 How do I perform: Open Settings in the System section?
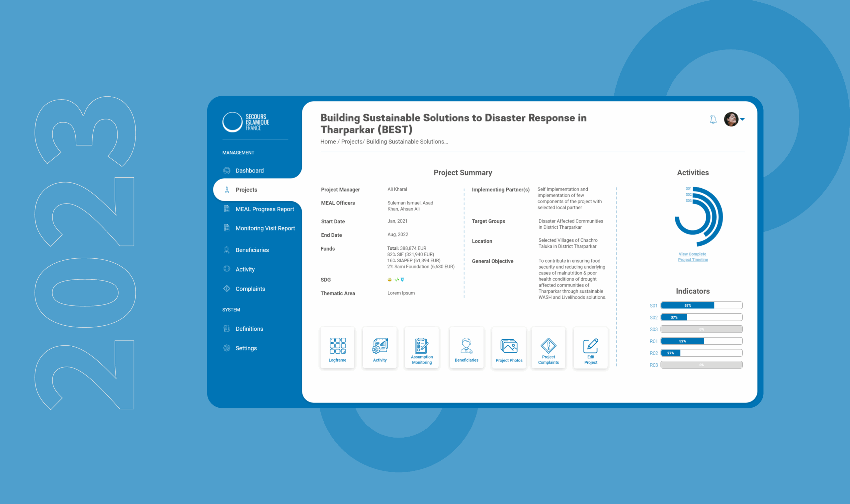[x=246, y=348]
